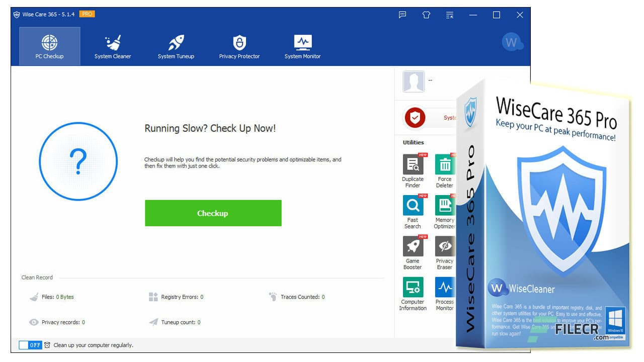Open the main menu list icon in the title bar
644x362 pixels.
pos(449,15)
